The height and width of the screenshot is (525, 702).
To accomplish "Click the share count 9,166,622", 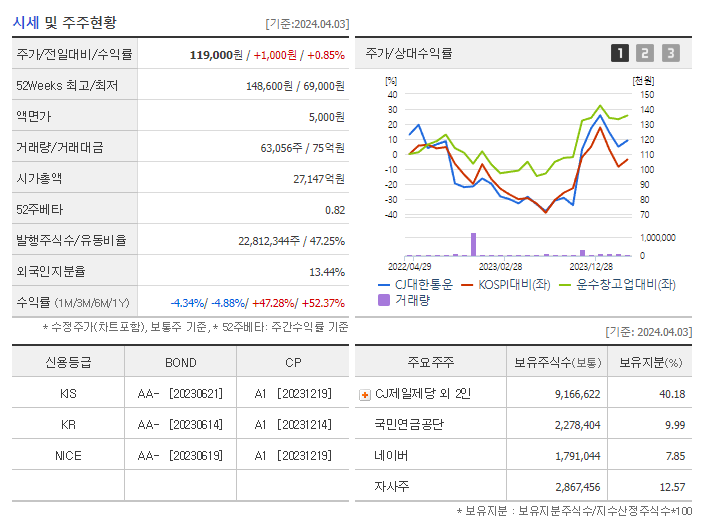I will tap(578, 394).
